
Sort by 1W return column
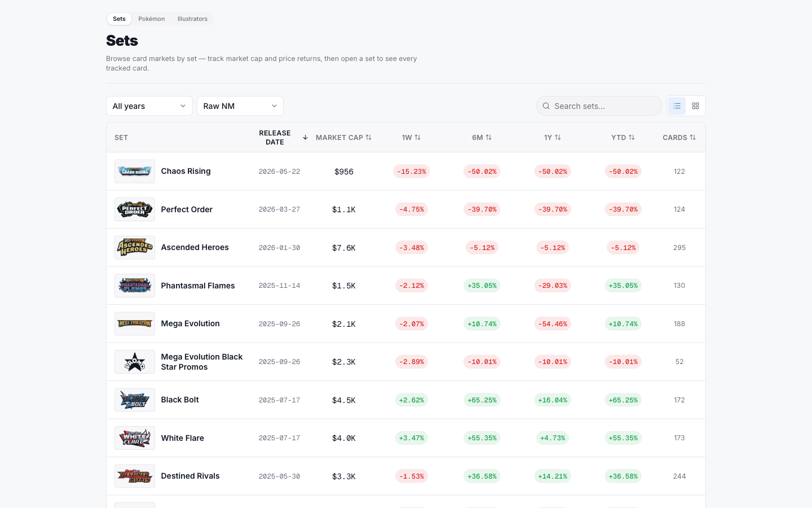coord(411,138)
